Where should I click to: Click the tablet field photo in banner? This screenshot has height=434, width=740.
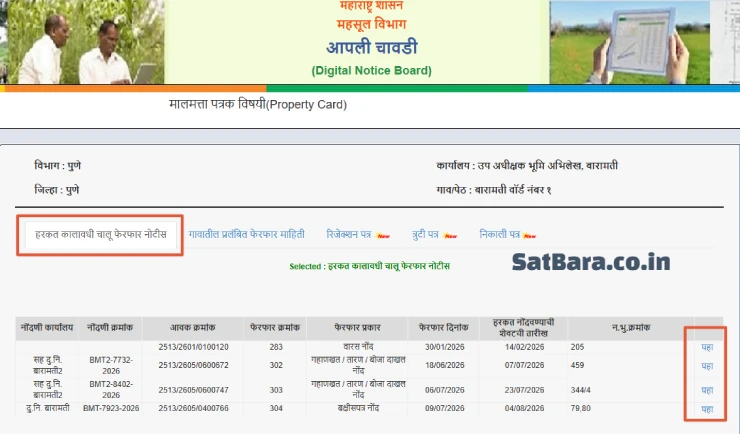(630, 42)
